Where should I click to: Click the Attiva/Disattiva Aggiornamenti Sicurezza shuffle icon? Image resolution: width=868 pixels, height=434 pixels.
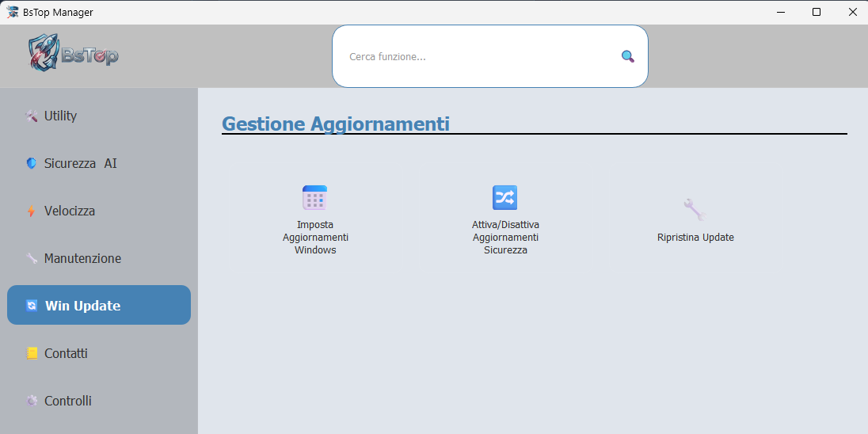coord(504,198)
